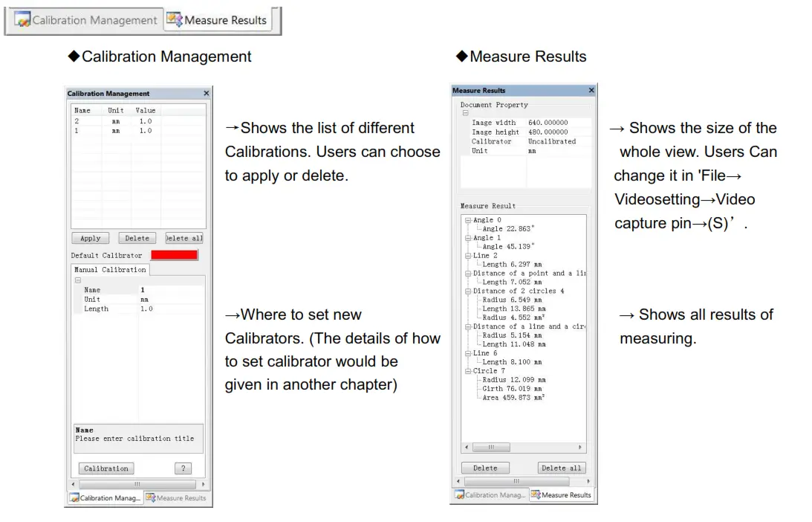Select Length 8.100 mm result
The height and width of the screenshot is (522, 812).
[x=512, y=362]
